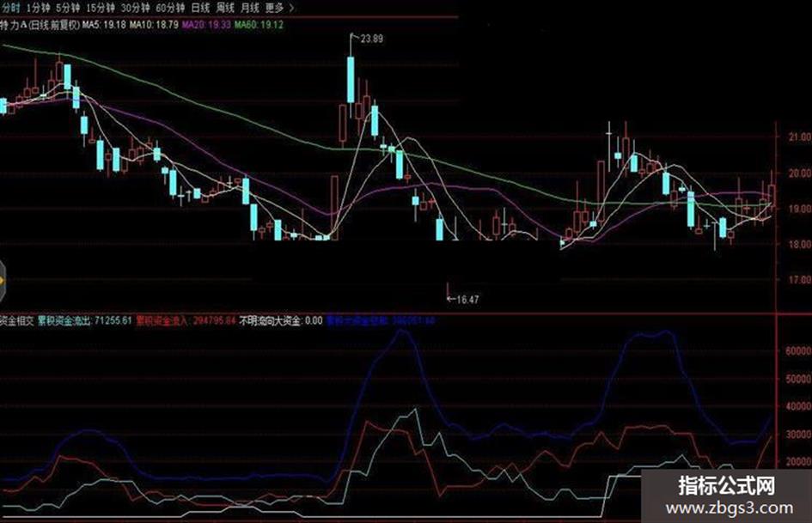This screenshot has width=812, height=523.
Task: Click the 21.00 price axis value
Action: (x=800, y=137)
